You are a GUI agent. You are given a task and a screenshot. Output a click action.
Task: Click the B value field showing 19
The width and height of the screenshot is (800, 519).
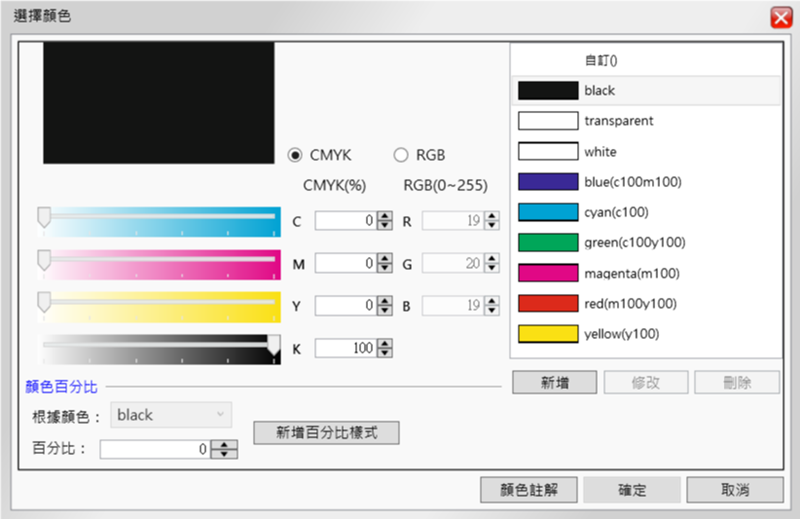point(453,306)
